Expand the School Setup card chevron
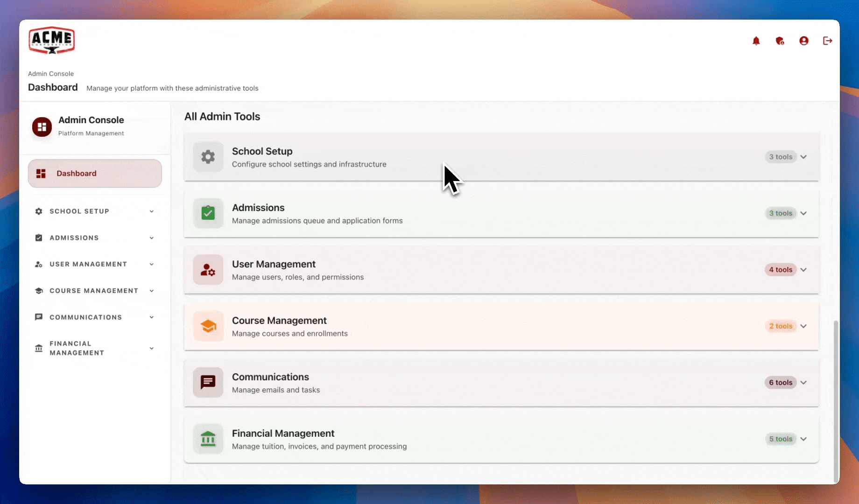Image resolution: width=859 pixels, height=504 pixels. (803, 157)
